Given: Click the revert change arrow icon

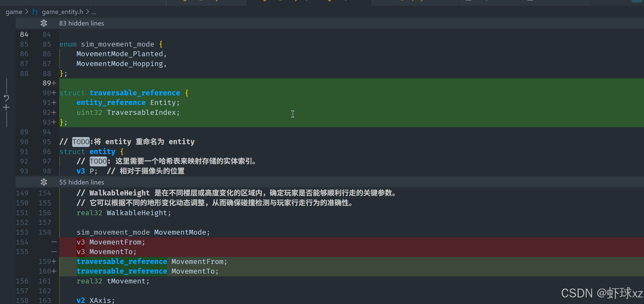Looking at the screenshot, I should pos(6,98).
